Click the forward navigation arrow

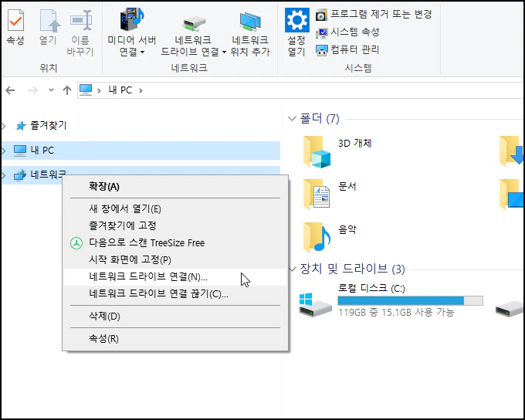pyautogui.click(x=32, y=90)
